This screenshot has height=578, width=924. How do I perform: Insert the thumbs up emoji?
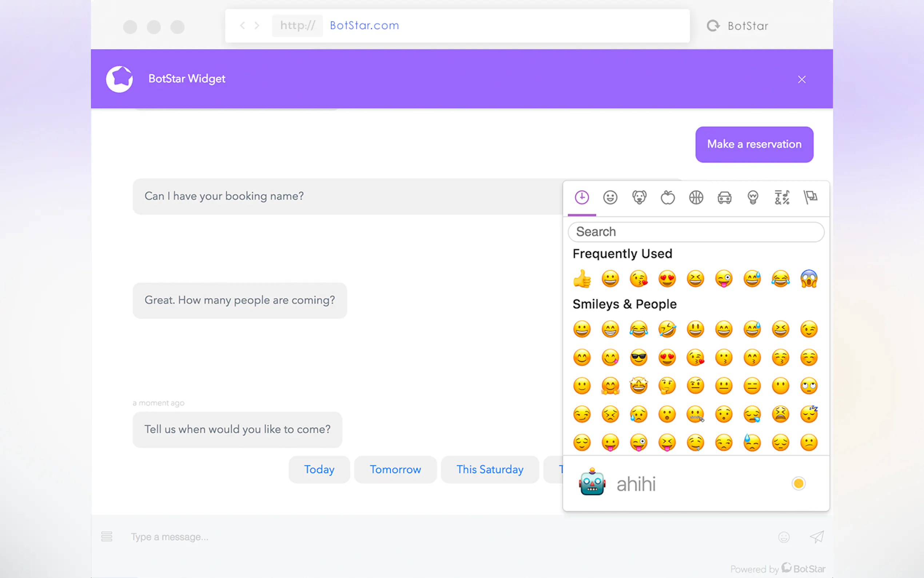pyautogui.click(x=582, y=279)
